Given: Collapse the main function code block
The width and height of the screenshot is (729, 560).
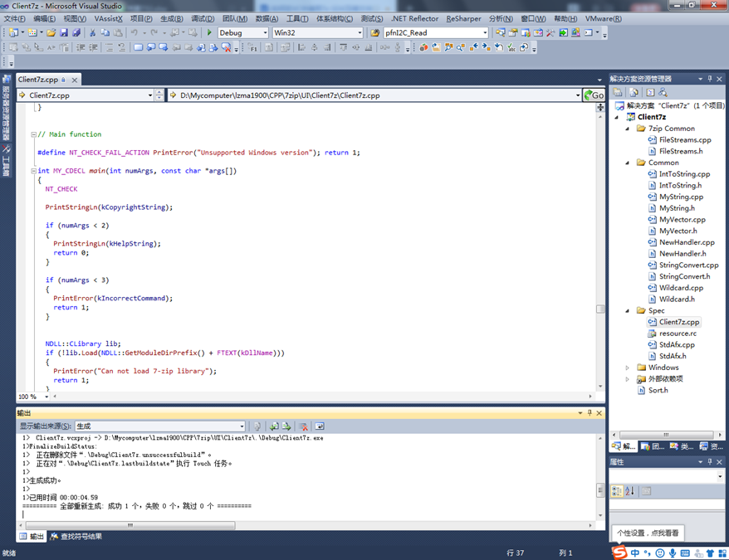Looking at the screenshot, I should tap(33, 171).
